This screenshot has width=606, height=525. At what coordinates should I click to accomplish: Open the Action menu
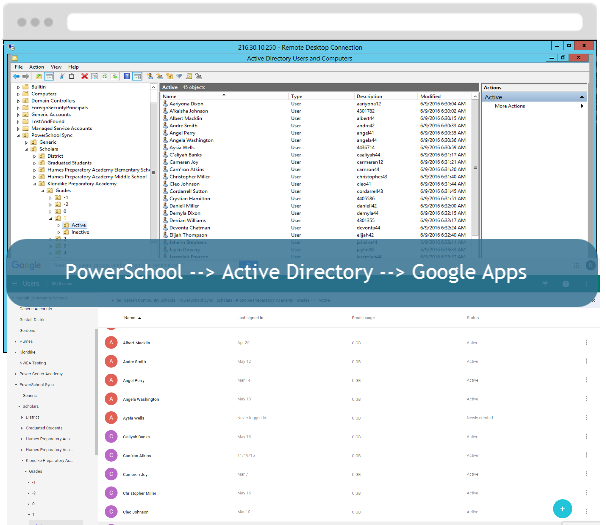click(x=37, y=67)
